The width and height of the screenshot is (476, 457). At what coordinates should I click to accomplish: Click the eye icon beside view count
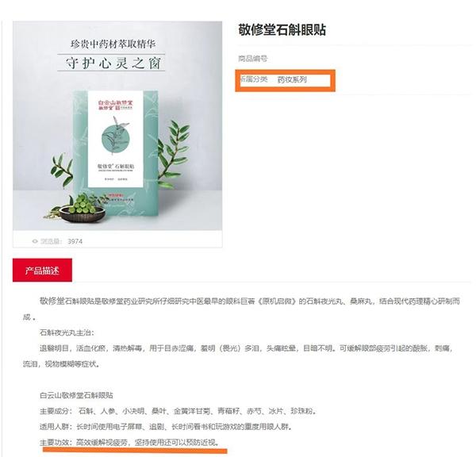click(x=35, y=241)
